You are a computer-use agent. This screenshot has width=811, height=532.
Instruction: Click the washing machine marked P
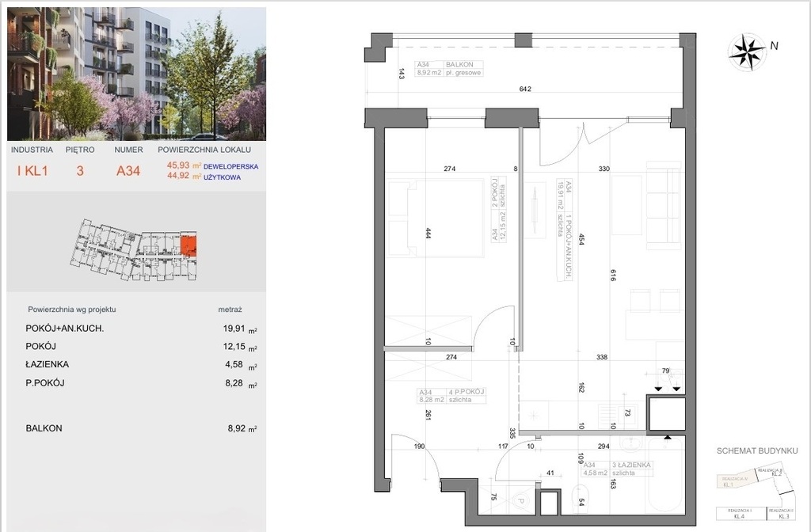(x=520, y=502)
